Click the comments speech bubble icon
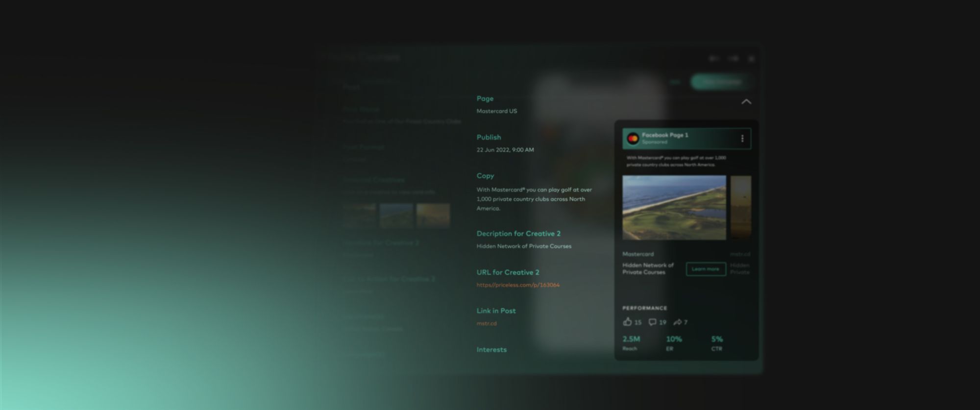 coord(652,322)
